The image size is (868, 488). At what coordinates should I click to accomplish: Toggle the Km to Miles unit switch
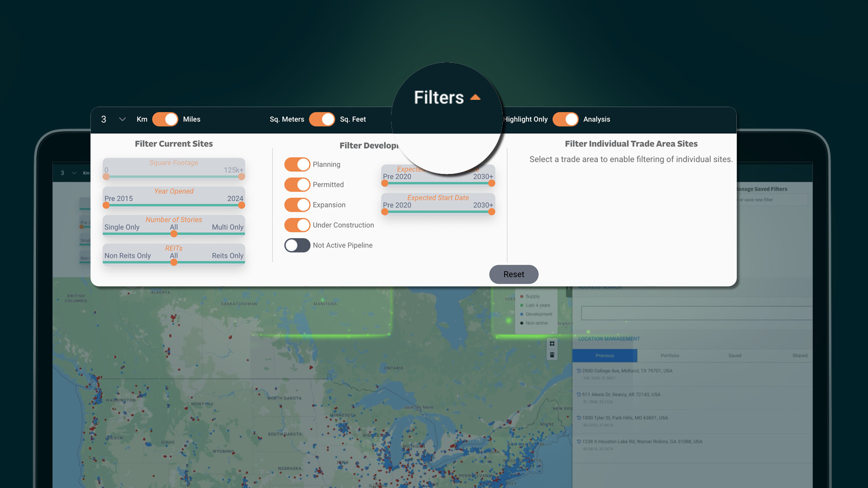[x=166, y=119]
